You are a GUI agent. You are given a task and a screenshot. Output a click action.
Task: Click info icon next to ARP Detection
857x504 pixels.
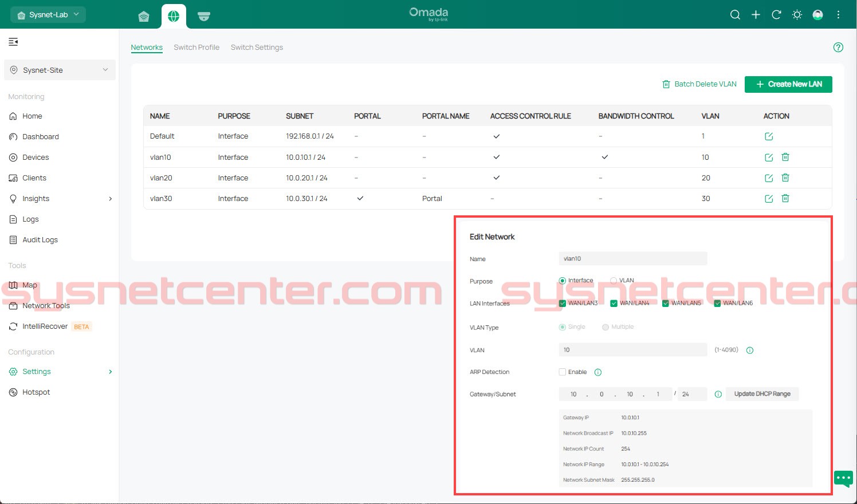tap(598, 372)
